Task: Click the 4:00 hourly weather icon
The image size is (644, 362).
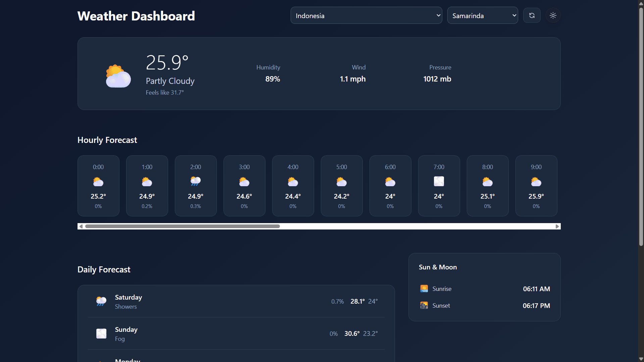Action: (x=293, y=182)
